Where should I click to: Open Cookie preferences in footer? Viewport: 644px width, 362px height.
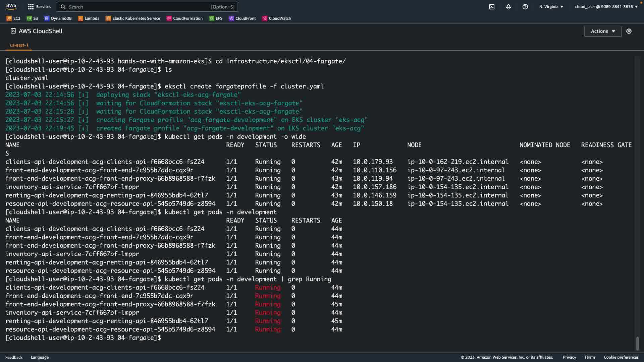[621, 357]
